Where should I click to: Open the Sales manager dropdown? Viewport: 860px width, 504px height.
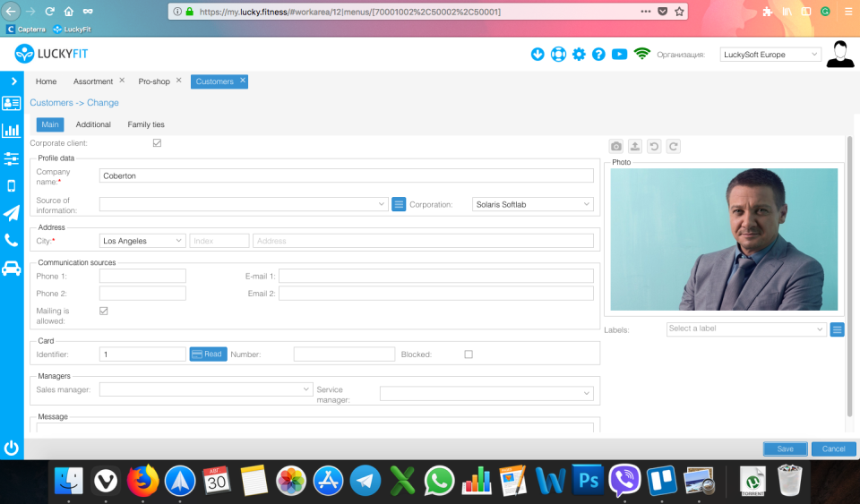[x=206, y=389]
